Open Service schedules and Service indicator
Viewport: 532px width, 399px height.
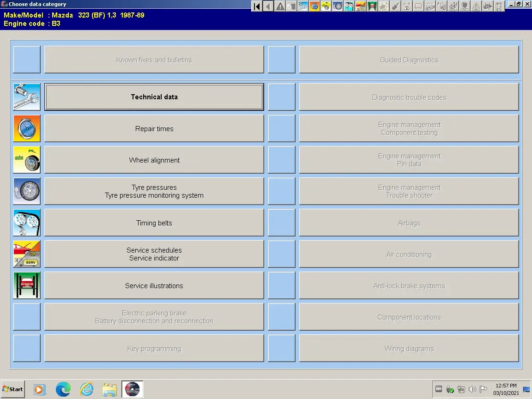pyautogui.click(x=154, y=254)
